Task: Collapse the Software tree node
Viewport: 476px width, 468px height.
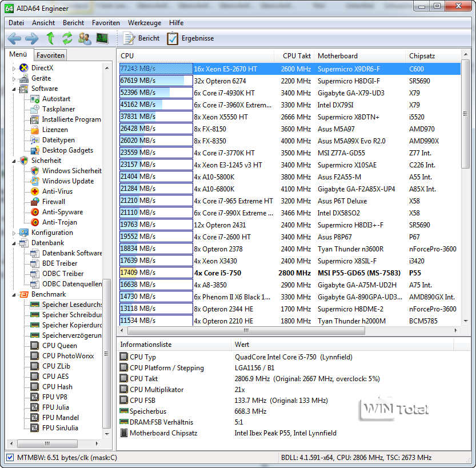Action: click(14, 89)
